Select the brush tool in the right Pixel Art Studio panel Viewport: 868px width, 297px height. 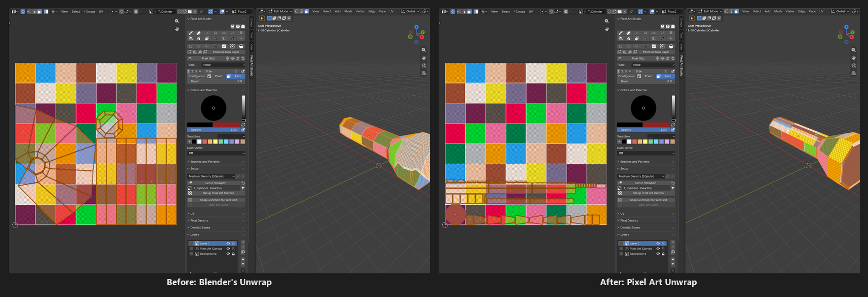tap(621, 33)
